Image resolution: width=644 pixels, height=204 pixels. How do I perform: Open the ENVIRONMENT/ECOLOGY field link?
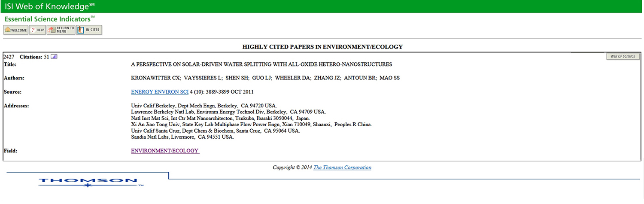point(165,151)
